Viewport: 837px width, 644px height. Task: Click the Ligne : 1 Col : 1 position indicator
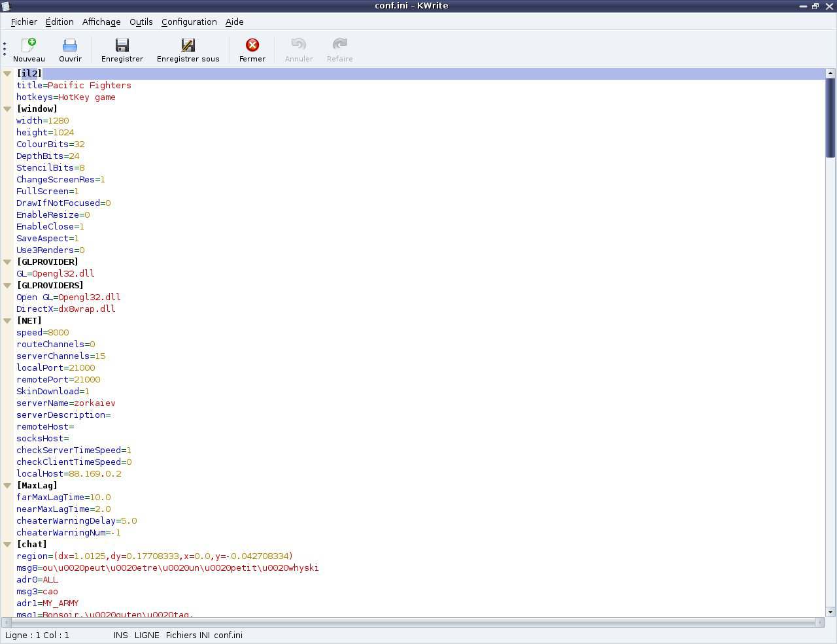pyautogui.click(x=37, y=635)
